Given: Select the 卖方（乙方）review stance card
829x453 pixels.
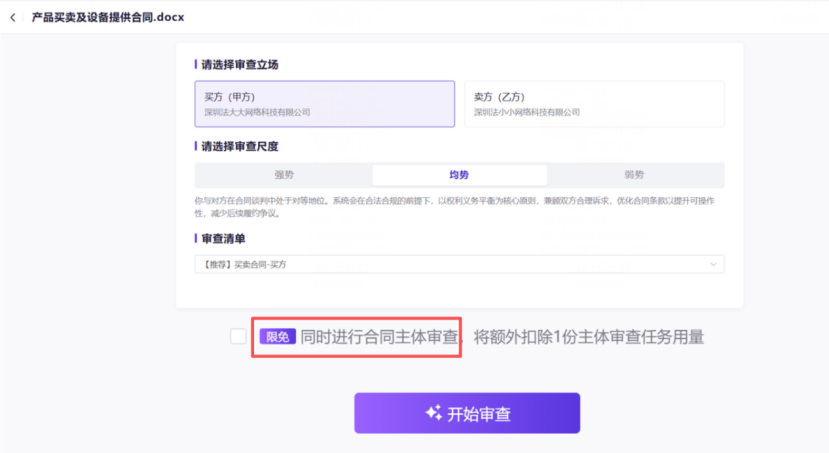Looking at the screenshot, I should click(594, 104).
